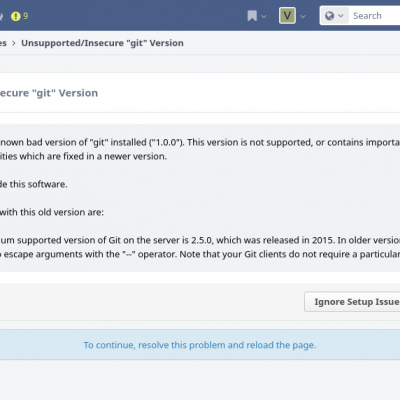The width and height of the screenshot is (400, 400).
Task: Click the favorites bookmark icon
Action: (252, 16)
